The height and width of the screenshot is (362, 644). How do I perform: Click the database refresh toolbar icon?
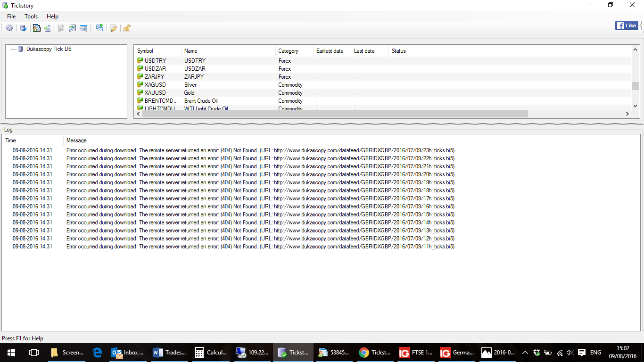click(23, 28)
